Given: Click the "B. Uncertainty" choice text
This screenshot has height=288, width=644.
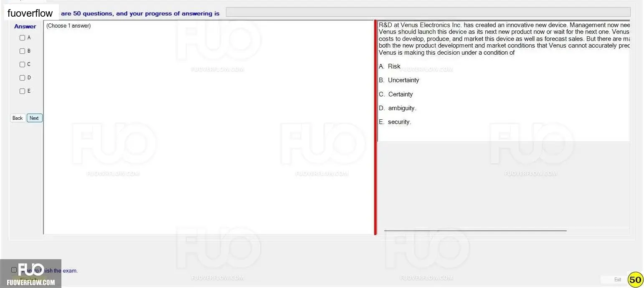Looking at the screenshot, I should point(399,80).
